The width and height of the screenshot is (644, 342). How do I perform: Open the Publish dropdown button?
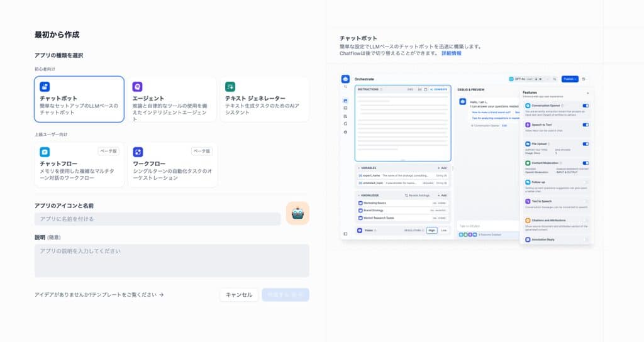[x=570, y=79]
